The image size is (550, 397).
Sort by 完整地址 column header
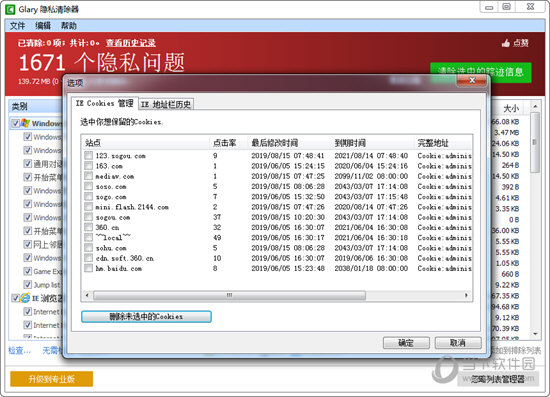[x=443, y=143]
